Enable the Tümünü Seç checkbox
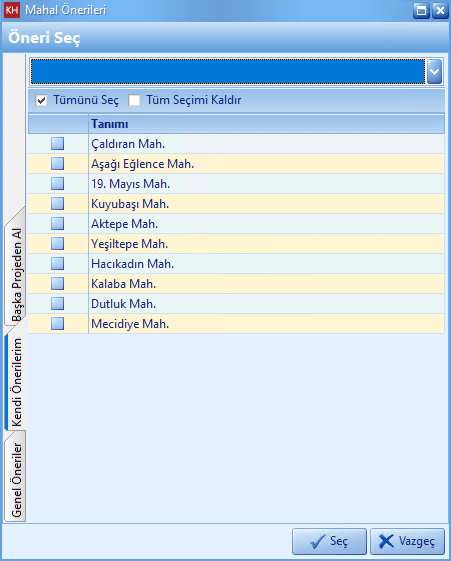Viewport: 451px width, 561px height. click(x=41, y=100)
